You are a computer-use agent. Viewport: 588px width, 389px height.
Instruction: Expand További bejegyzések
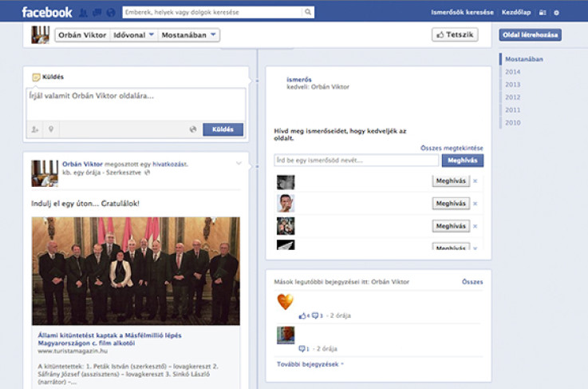(310, 364)
